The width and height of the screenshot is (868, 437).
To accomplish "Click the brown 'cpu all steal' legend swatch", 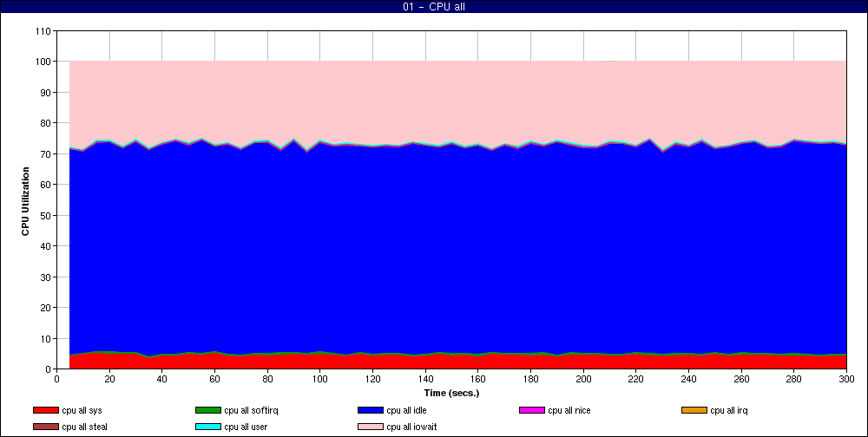I will point(45,427).
